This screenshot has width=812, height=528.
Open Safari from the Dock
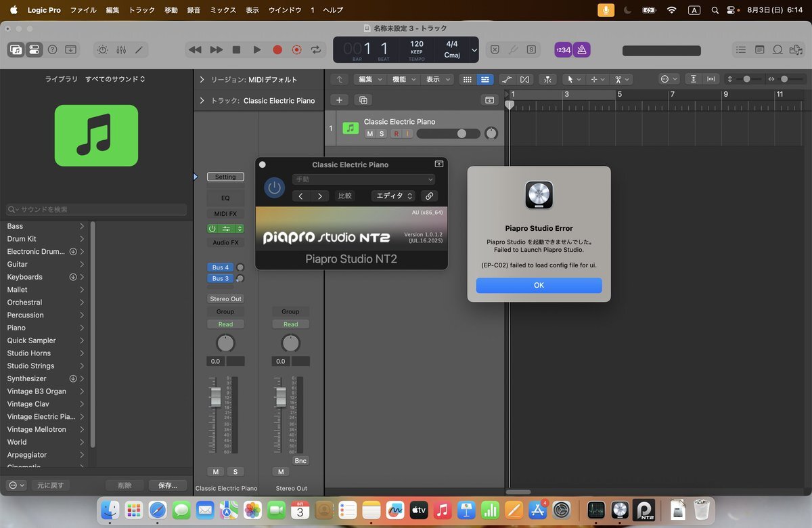click(158, 510)
